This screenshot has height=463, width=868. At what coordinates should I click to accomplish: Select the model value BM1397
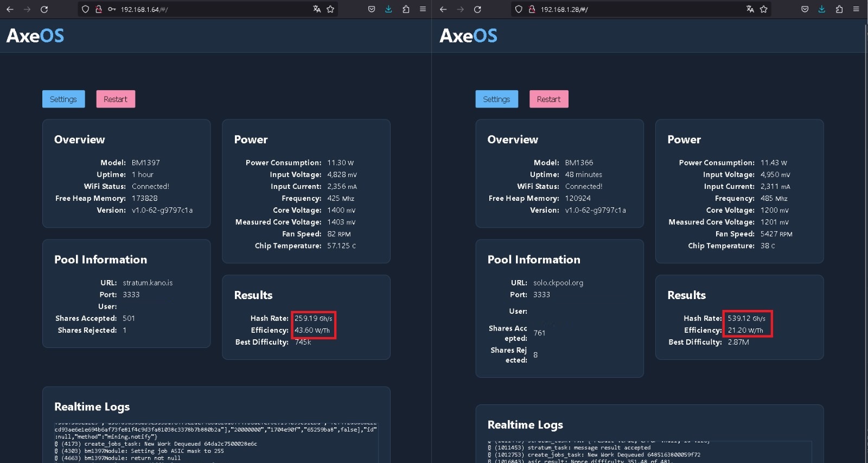pyautogui.click(x=146, y=163)
